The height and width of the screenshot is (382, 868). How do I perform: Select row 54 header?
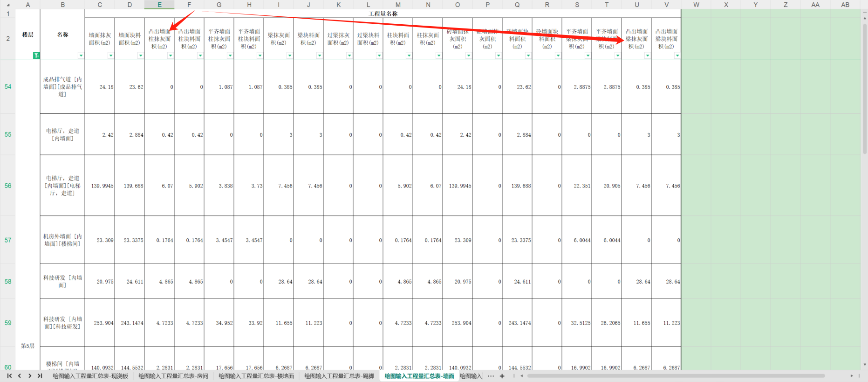(8, 86)
